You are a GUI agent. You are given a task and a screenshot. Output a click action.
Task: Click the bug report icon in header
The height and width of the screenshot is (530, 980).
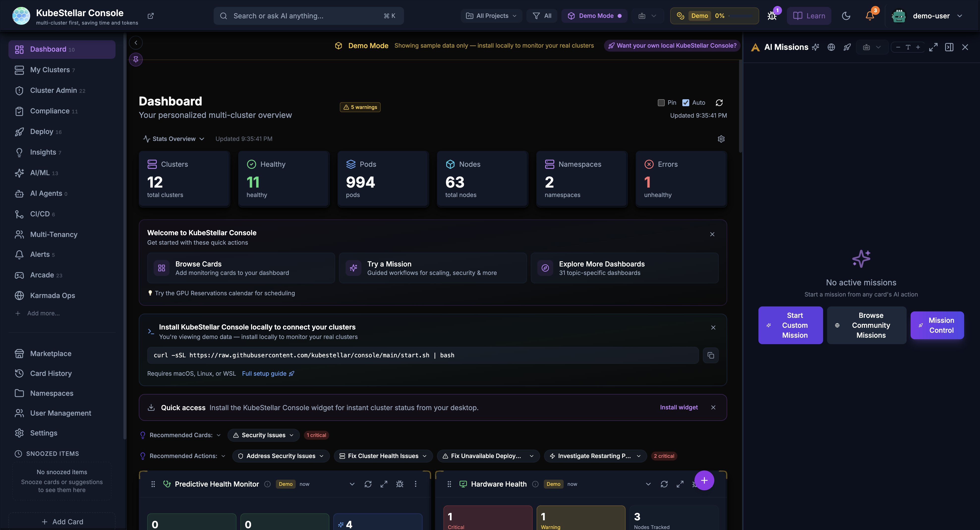(772, 16)
